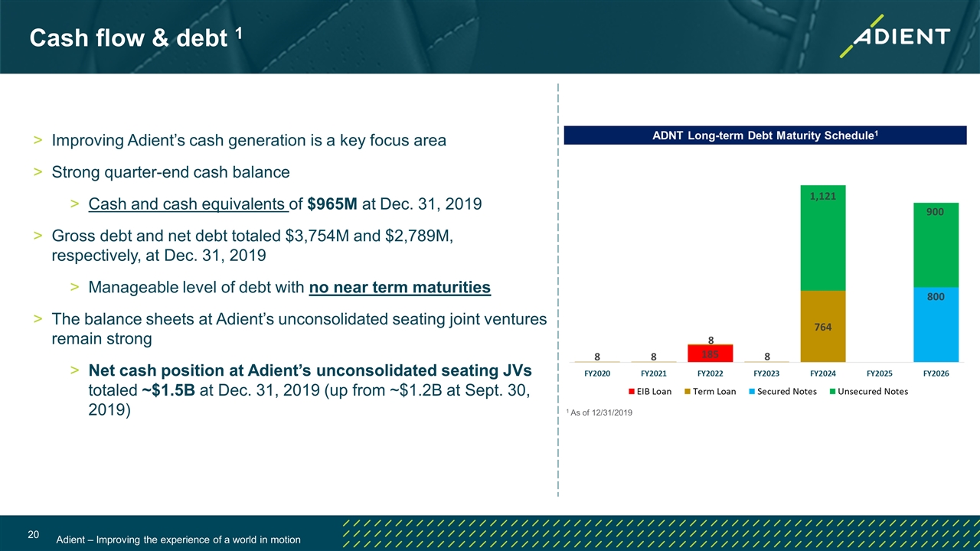The width and height of the screenshot is (980, 551).
Task: Click the value label 8 above FY2023
Action: [766, 355]
